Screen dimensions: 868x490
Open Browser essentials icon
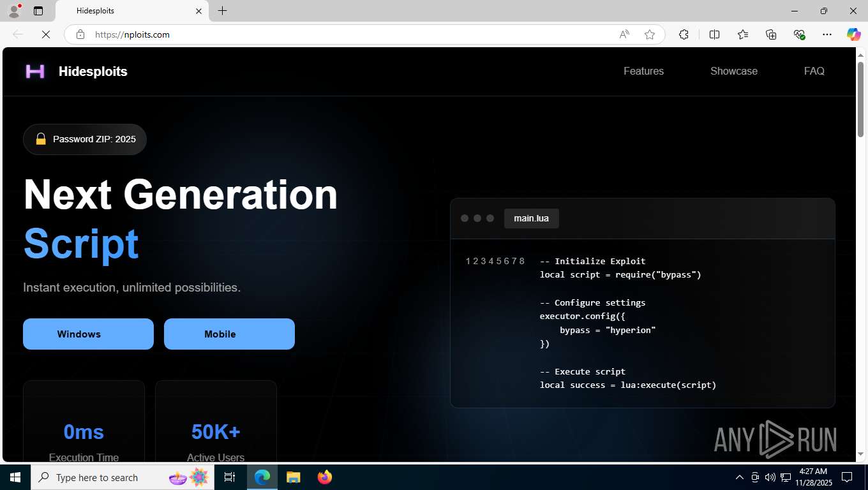click(x=799, y=34)
